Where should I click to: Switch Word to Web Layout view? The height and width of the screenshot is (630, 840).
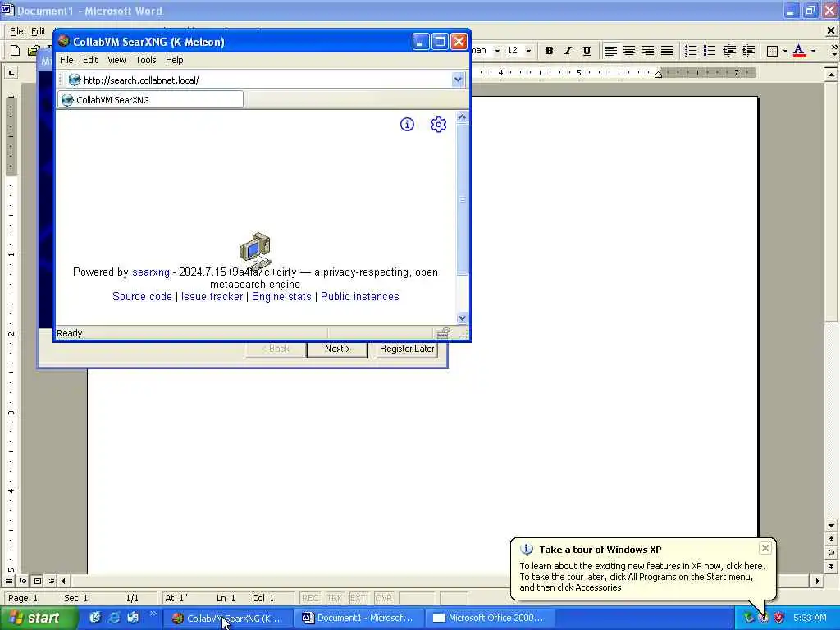coord(23,580)
